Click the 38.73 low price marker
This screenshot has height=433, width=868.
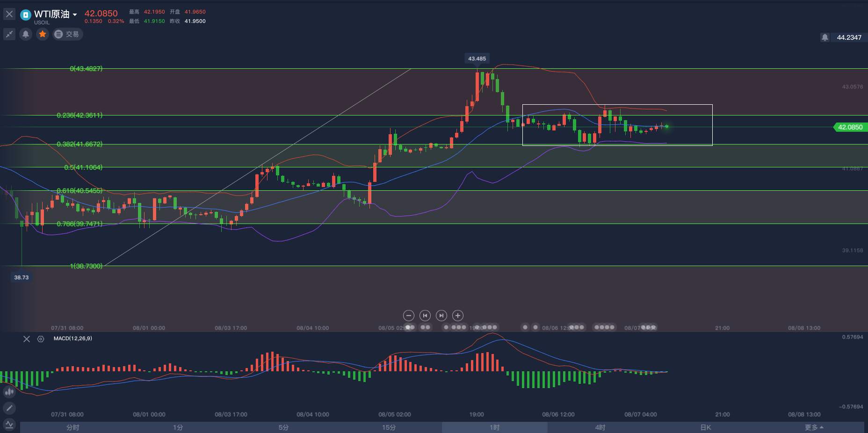tap(22, 277)
